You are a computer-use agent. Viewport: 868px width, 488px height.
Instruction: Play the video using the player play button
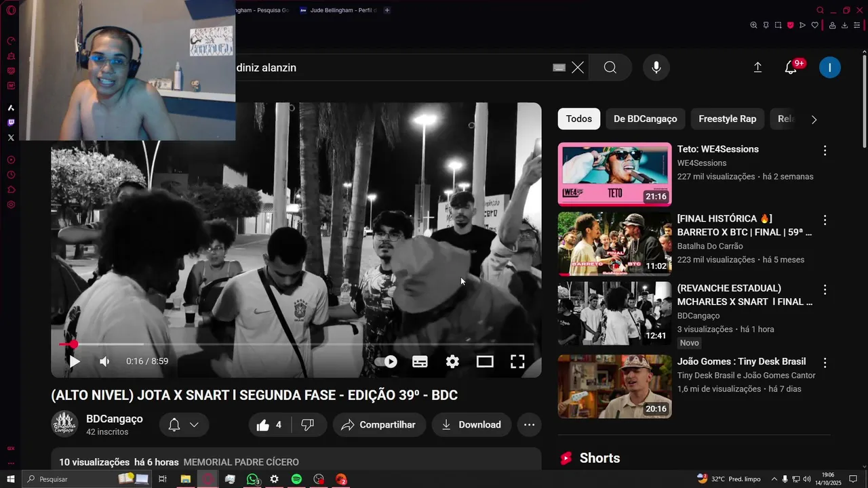click(75, 361)
